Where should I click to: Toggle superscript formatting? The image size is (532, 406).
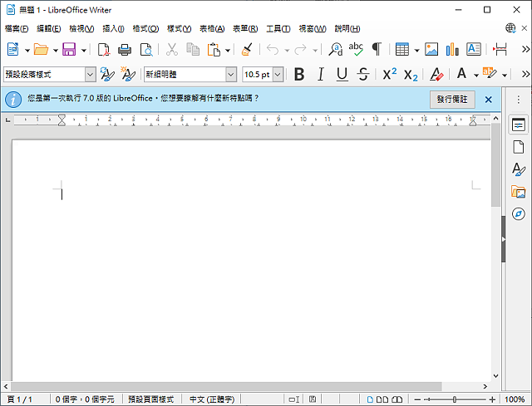[390, 74]
